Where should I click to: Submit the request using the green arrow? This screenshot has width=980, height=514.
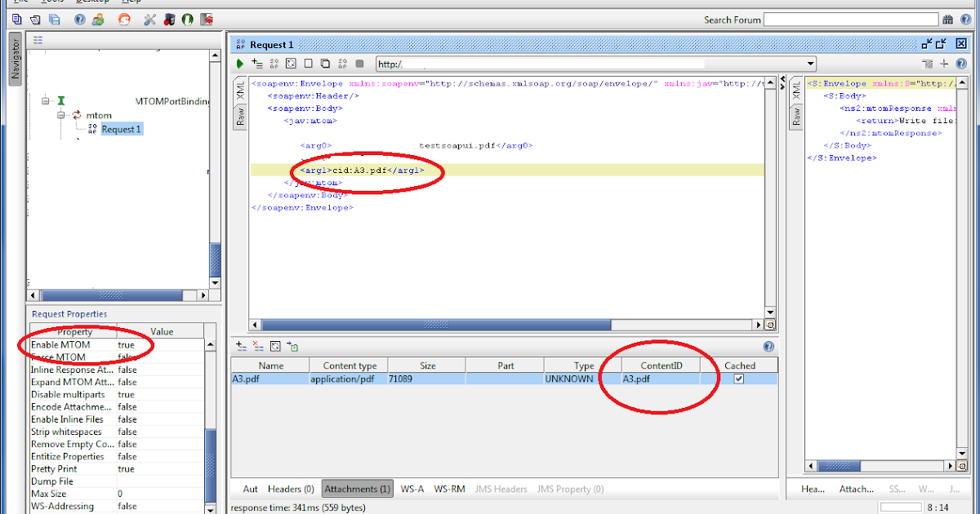(x=239, y=64)
